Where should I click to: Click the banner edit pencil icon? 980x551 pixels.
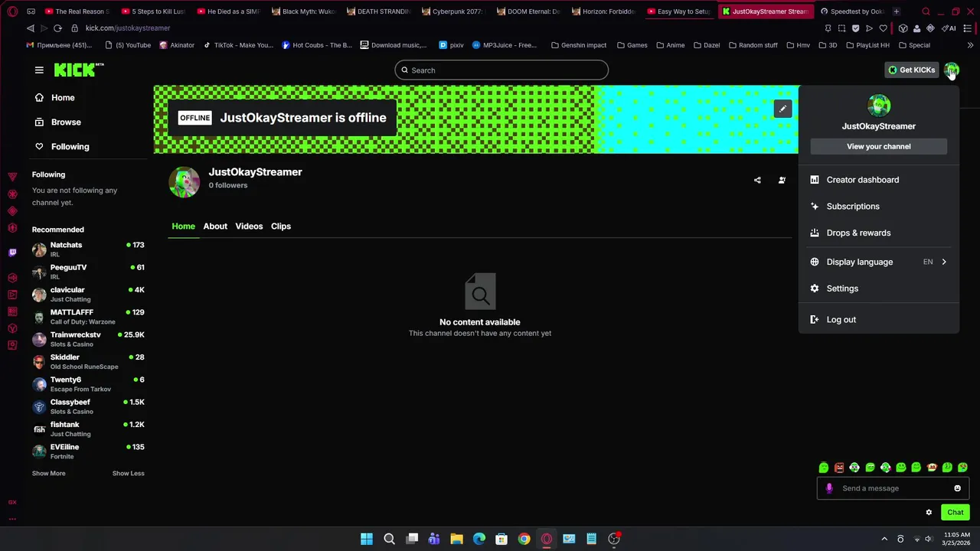coord(782,109)
